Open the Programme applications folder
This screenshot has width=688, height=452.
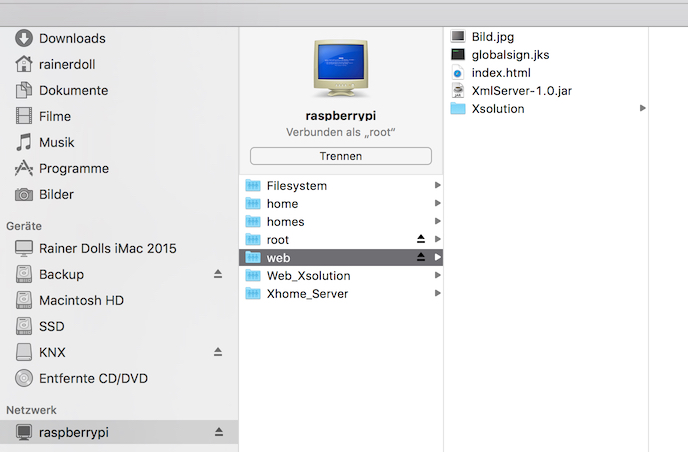(x=73, y=169)
